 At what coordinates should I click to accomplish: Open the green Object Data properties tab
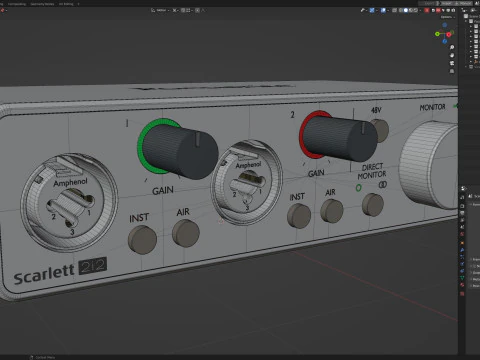462,278
